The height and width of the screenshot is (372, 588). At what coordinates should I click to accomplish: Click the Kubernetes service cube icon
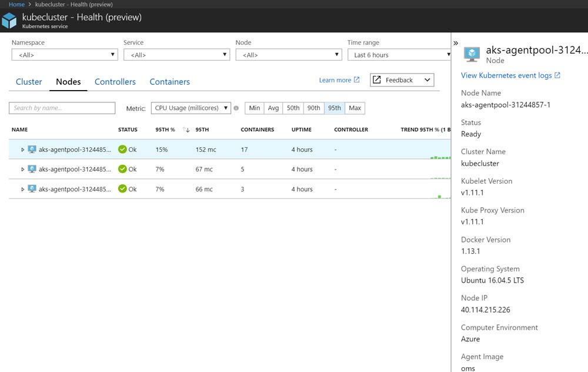click(x=9, y=21)
